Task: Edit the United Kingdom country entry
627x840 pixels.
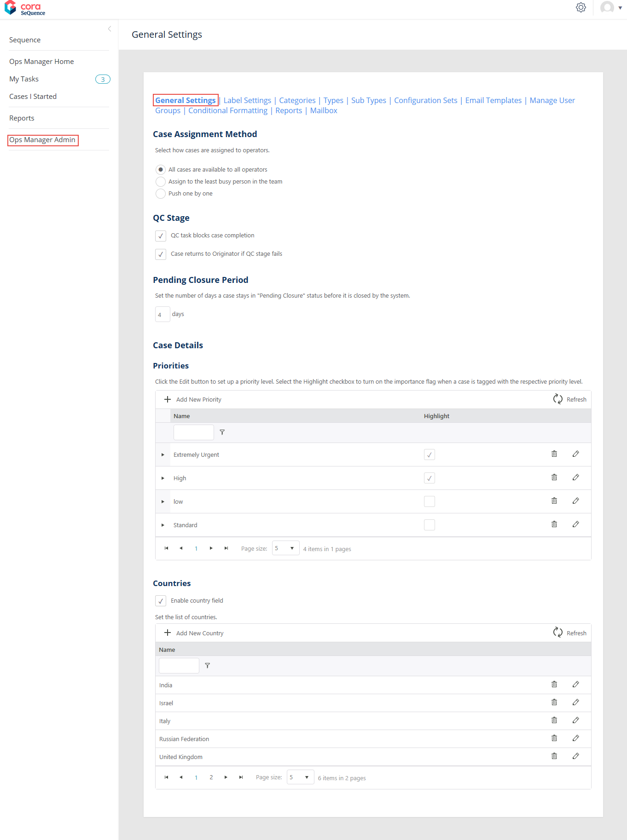Action: [x=575, y=756]
